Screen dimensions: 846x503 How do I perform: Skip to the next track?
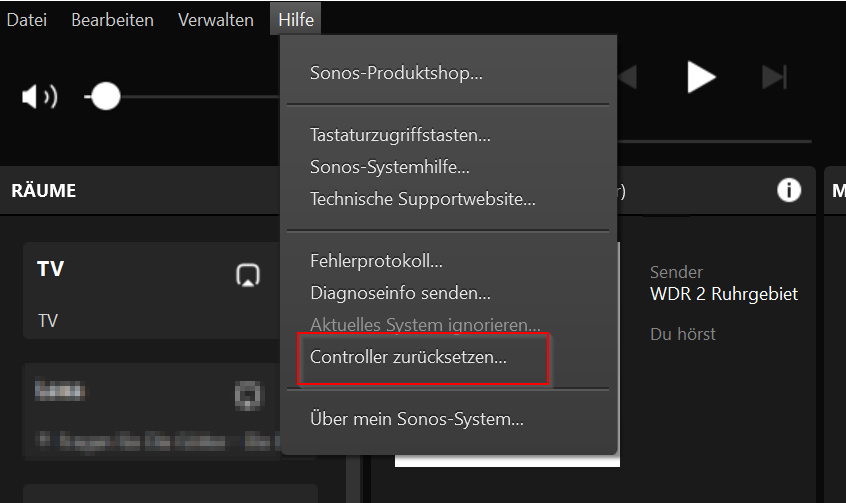tap(774, 77)
